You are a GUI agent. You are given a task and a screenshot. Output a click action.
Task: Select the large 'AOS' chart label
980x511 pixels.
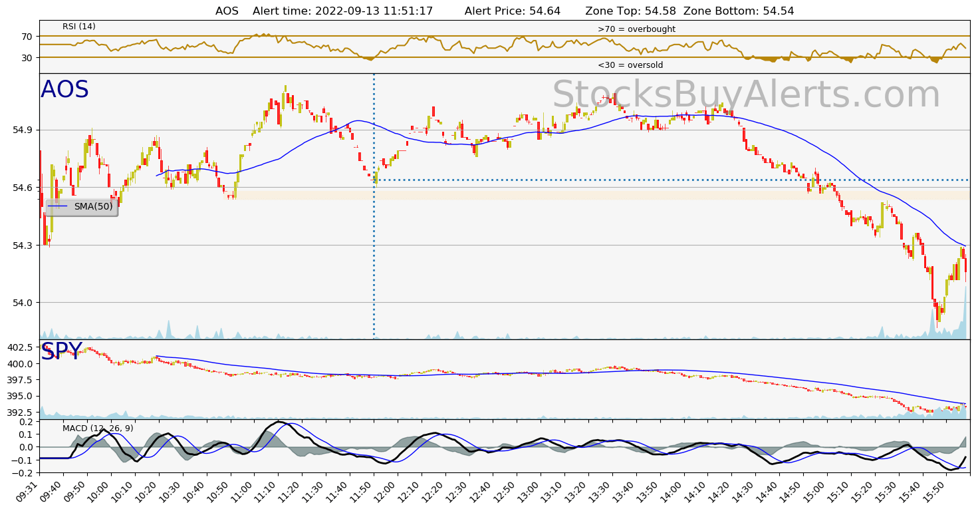coord(64,90)
